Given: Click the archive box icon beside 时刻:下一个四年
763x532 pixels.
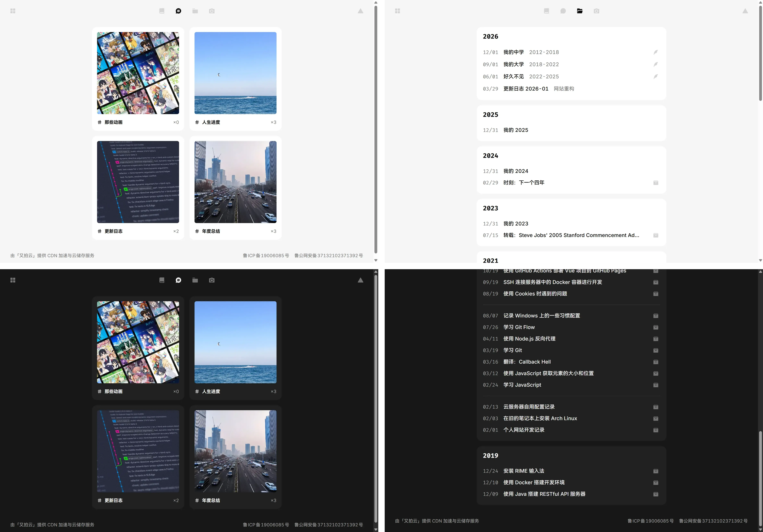Looking at the screenshot, I should 655,183.
